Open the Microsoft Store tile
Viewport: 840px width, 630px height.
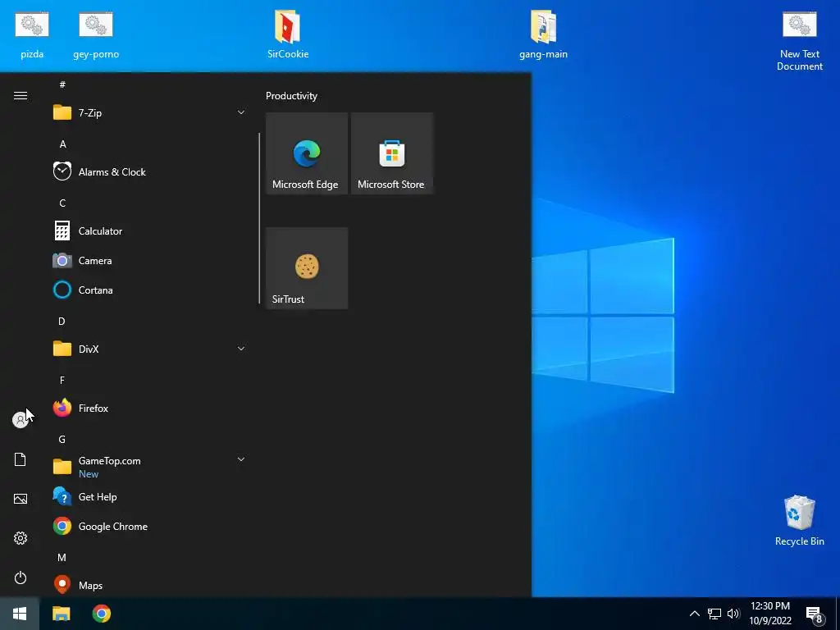tap(391, 153)
